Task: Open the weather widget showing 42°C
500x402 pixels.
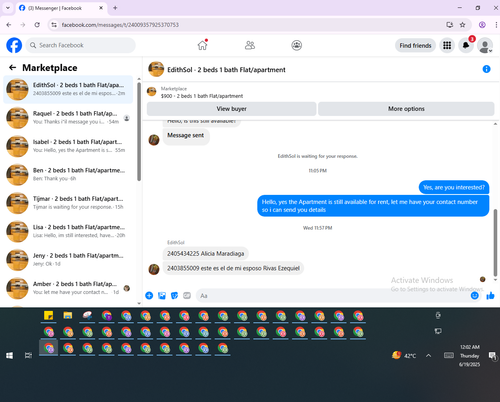Action: point(404,356)
